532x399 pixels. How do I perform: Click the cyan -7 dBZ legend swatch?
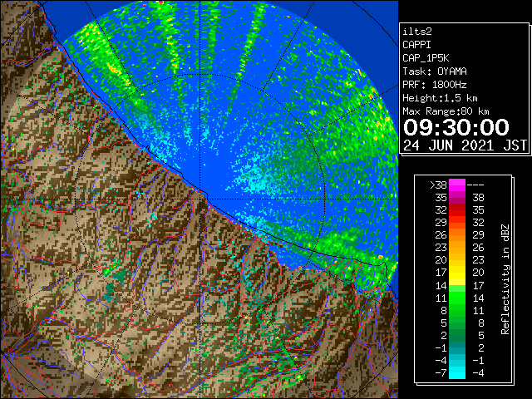pyautogui.click(x=457, y=372)
